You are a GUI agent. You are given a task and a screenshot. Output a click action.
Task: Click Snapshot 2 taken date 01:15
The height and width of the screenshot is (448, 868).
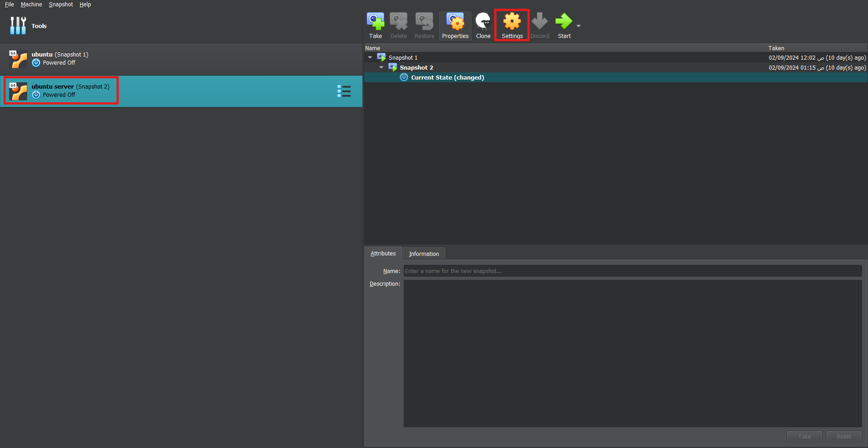[817, 67]
